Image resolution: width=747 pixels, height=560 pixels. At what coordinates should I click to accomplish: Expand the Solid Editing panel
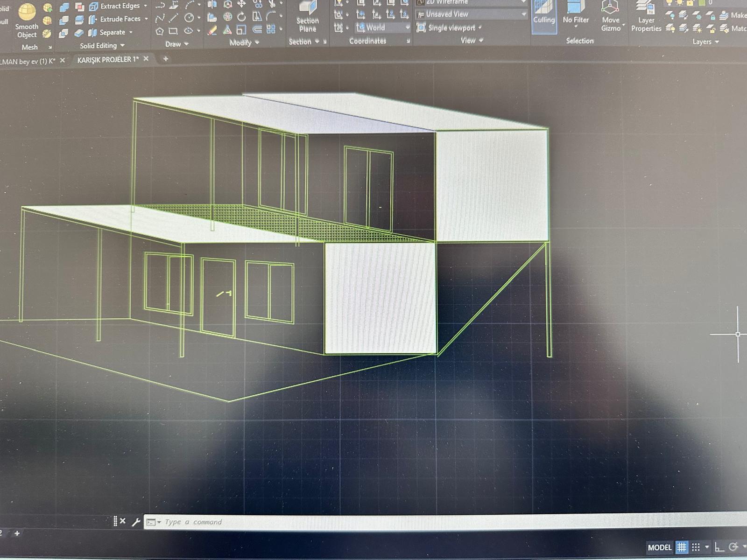(102, 46)
